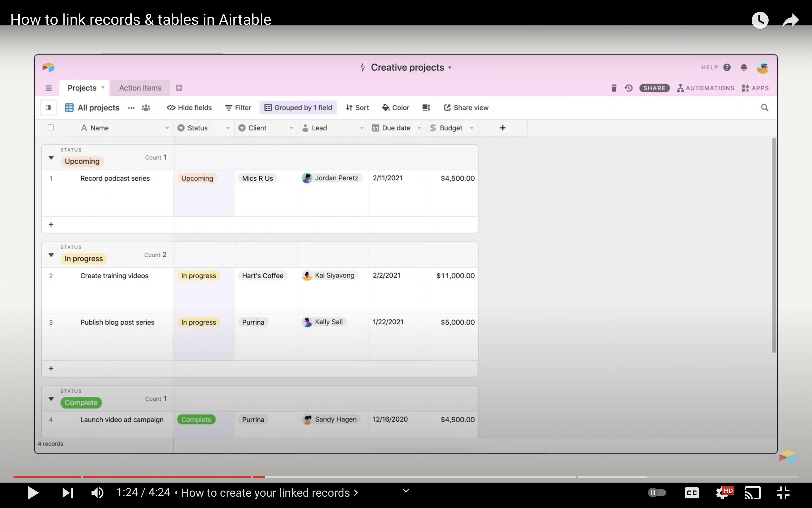Open Grouped by 1 field menu

coord(298,108)
